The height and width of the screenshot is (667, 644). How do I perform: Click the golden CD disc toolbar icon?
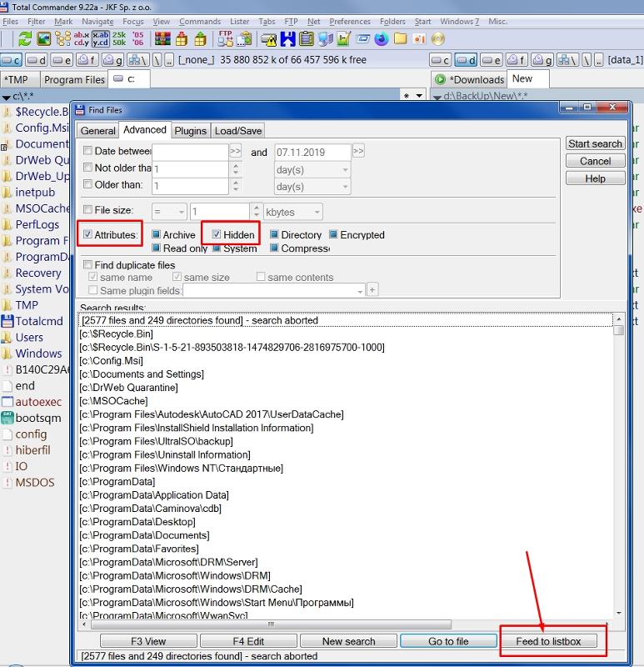[437, 39]
